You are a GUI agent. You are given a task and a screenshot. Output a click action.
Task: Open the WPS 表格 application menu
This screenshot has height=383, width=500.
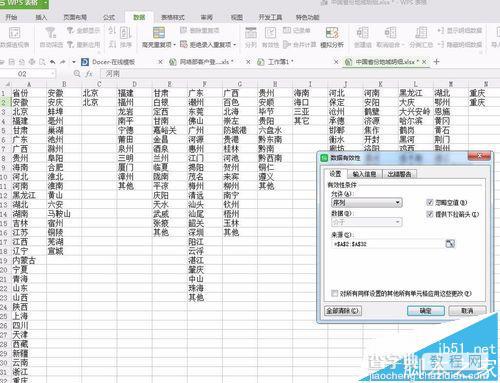tap(23, 3)
